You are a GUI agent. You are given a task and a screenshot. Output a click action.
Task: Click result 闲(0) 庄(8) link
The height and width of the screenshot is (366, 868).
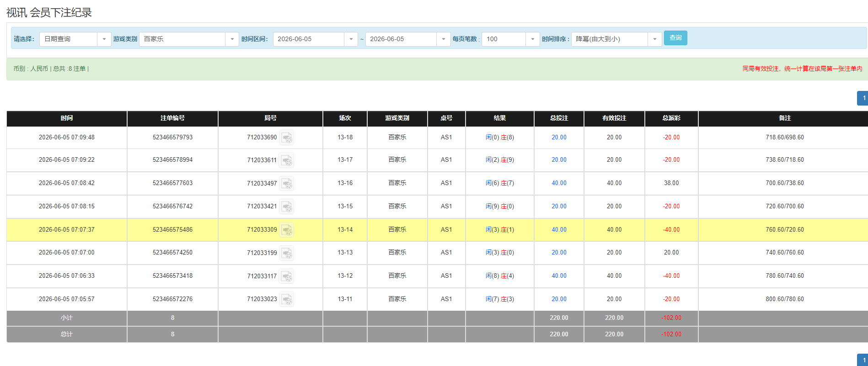point(500,138)
